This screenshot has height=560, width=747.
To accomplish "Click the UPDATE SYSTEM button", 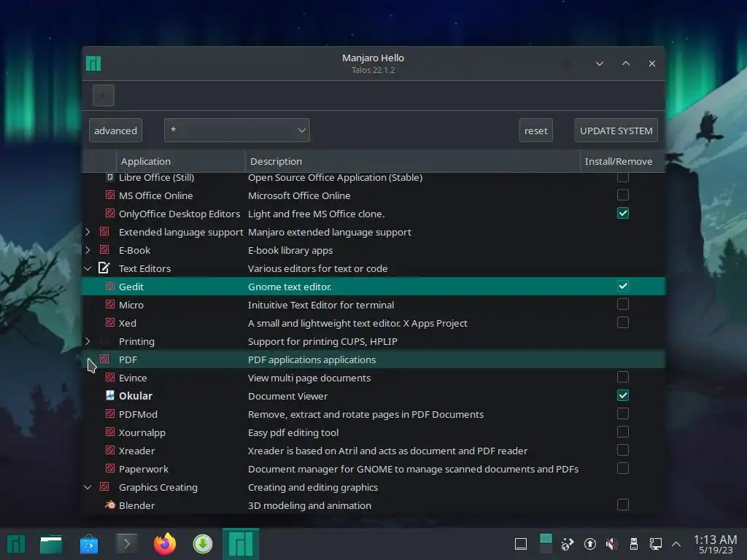I will [x=616, y=130].
